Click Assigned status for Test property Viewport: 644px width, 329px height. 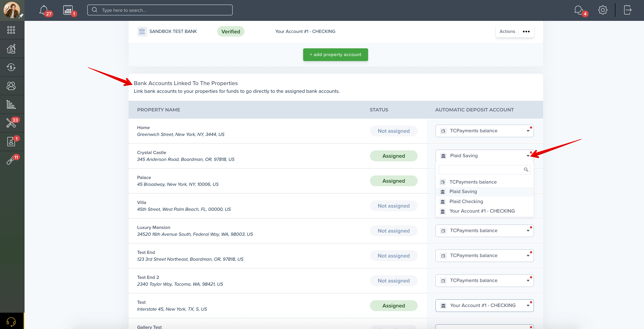[x=394, y=306]
